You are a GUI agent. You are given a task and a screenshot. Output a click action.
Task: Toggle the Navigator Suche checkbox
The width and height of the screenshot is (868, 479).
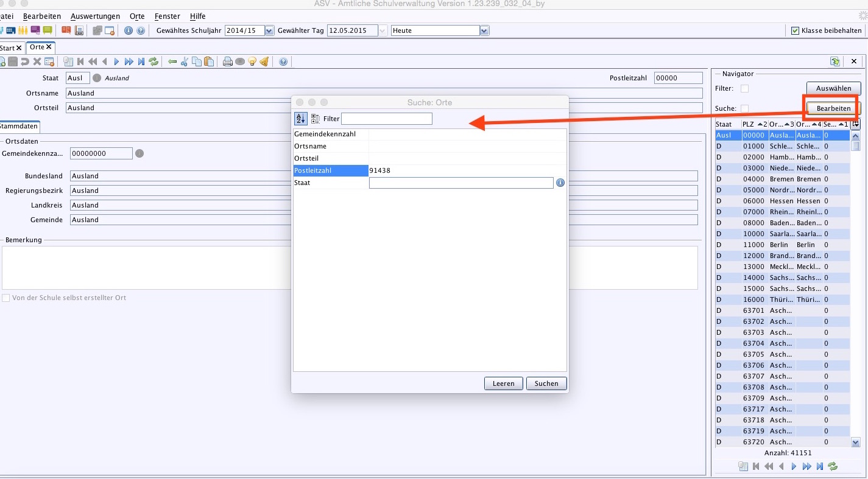[744, 108]
